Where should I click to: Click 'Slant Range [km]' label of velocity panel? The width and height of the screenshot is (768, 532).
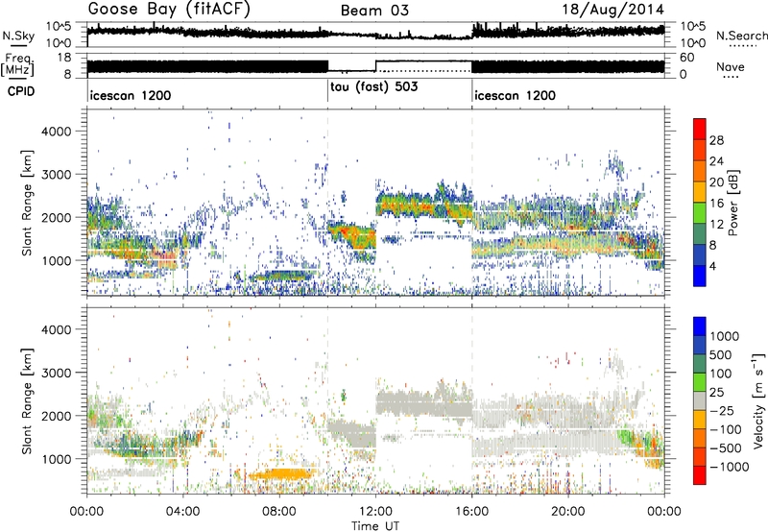[27, 401]
